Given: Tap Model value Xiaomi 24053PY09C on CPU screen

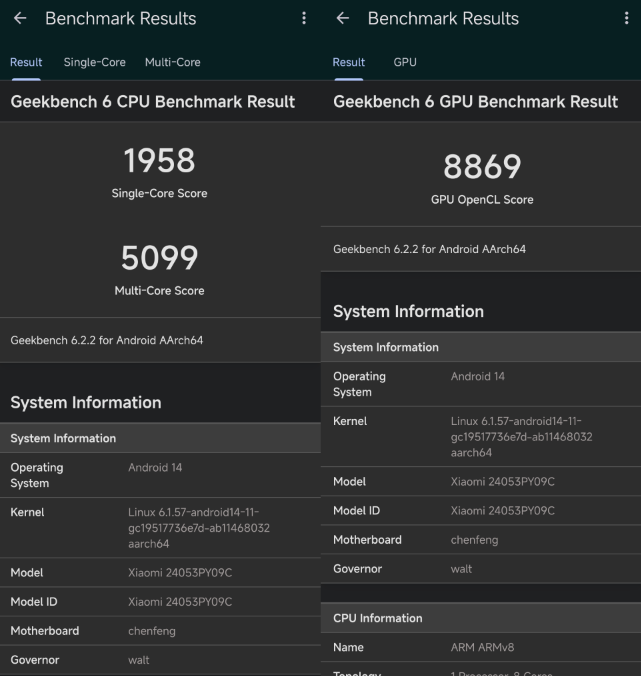Looking at the screenshot, I should pyautogui.click(x=180, y=573).
